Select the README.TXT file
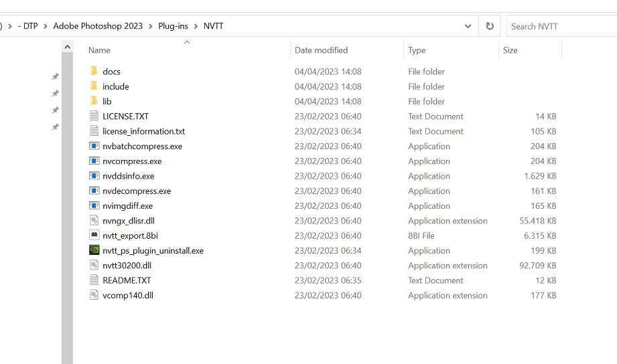This screenshot has width=617, height=364. [127, 280]
